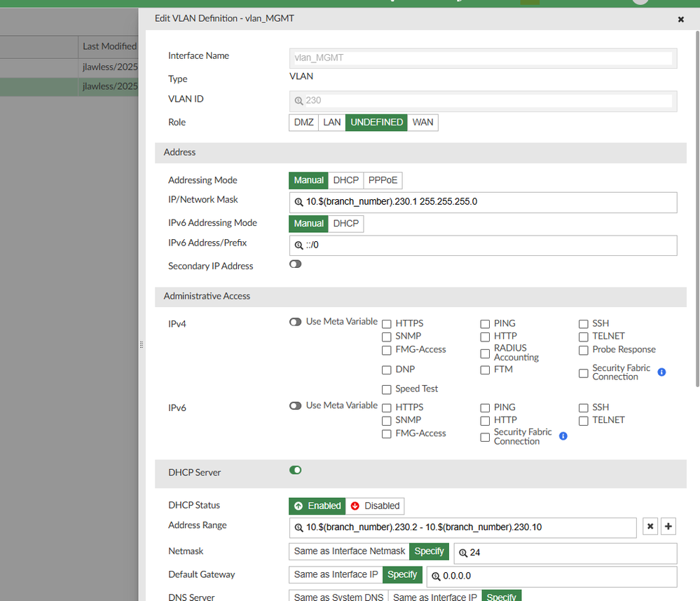The height and width of the screenshot is (601, 700).
Task: Toggle IPv4 Use Meta Variable switch
Action: (x=295, y=322)
